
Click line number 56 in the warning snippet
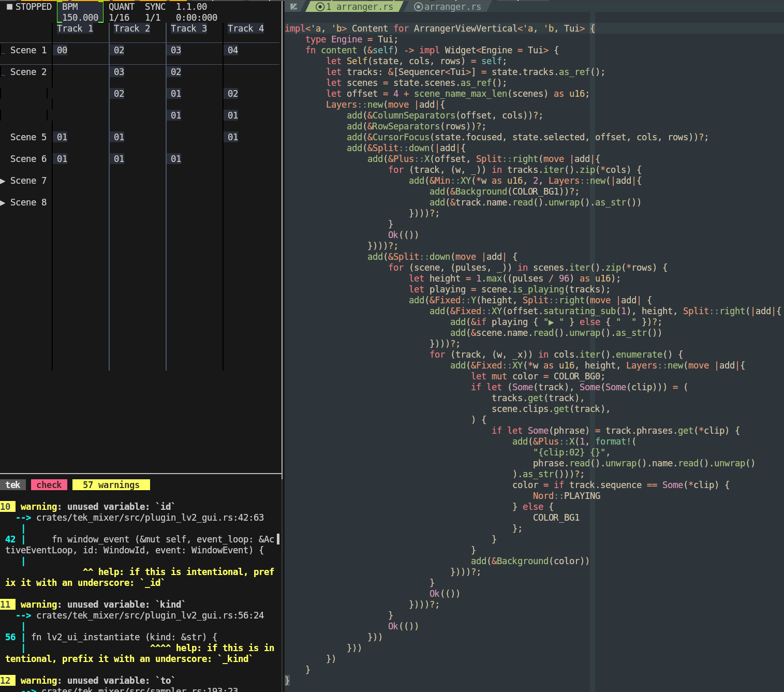point(10,637)
